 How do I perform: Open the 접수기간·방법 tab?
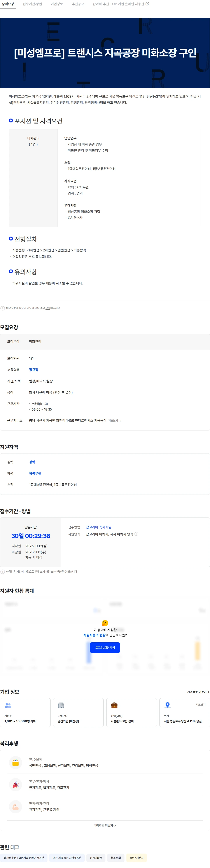click(32, 4)
